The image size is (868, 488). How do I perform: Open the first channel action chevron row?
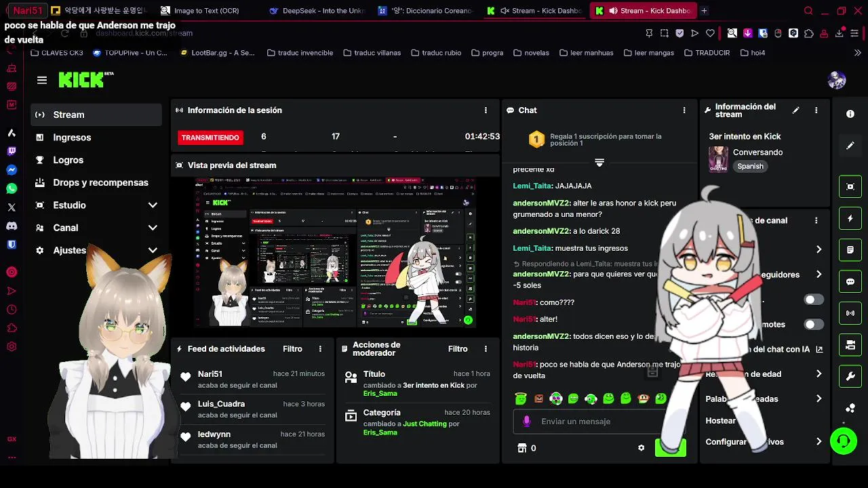(x=818, y=249)
